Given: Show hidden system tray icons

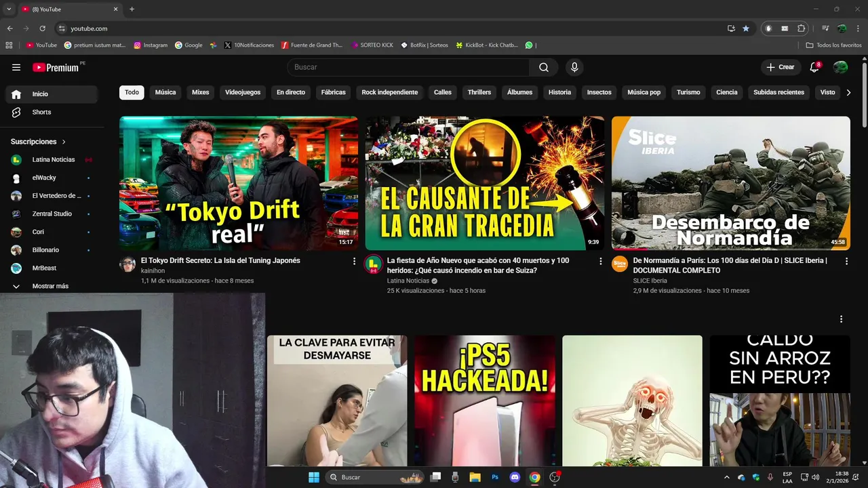Looking at the screenshot, I should 727,477.
